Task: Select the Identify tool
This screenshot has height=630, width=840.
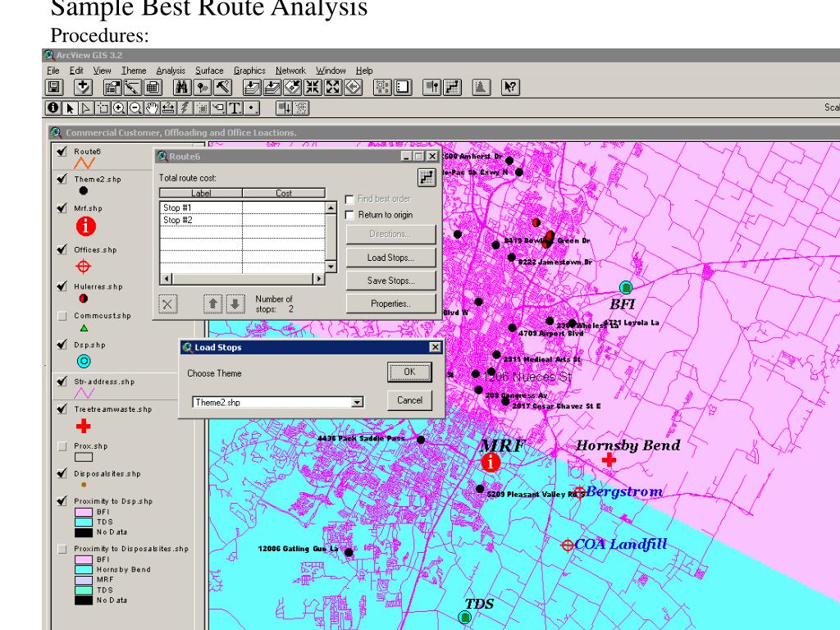Action: (53, 107)
